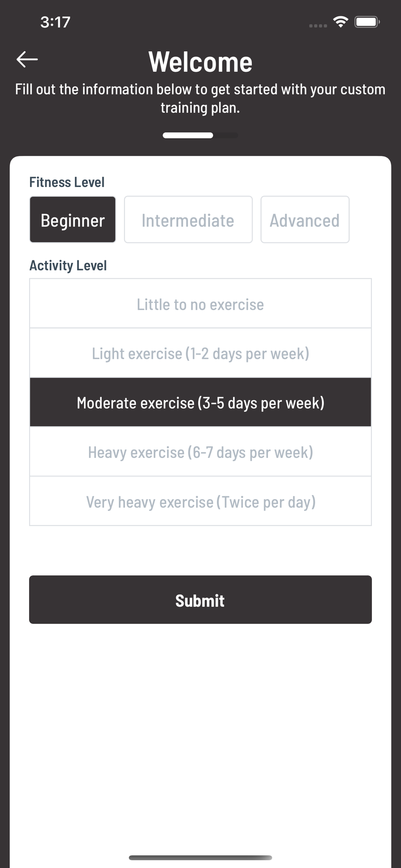The width and height of the screenshot is (401, 868).
Task: Select Little to no exercise option
Action: [x=200, y=304]
